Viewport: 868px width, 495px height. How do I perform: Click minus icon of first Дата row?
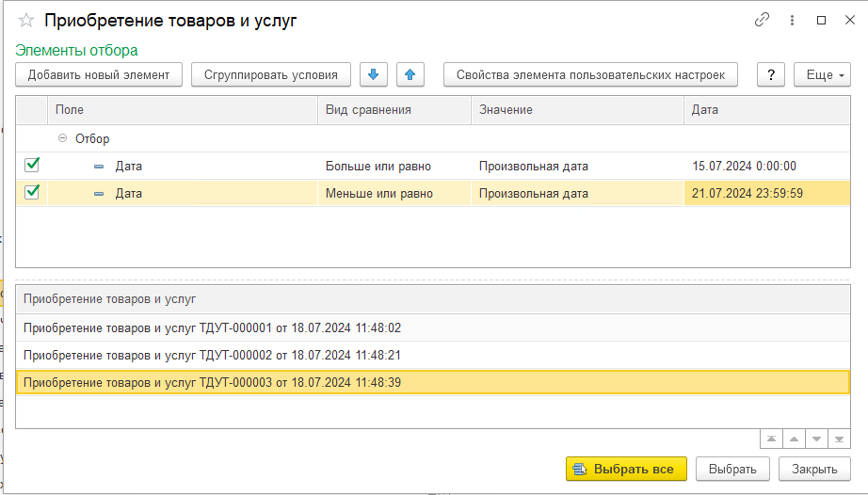point(99,167)
